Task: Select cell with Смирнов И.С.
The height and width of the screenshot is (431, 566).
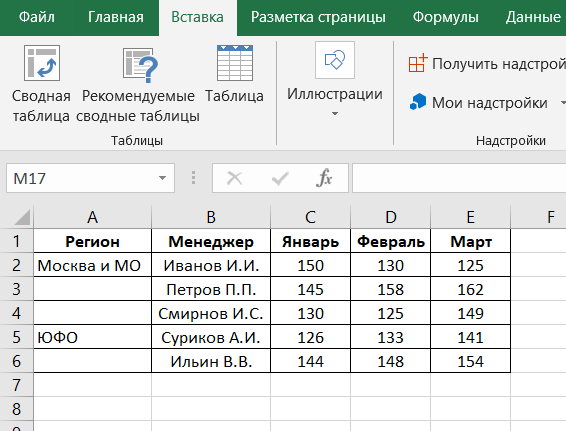Action: coord(211,313)
